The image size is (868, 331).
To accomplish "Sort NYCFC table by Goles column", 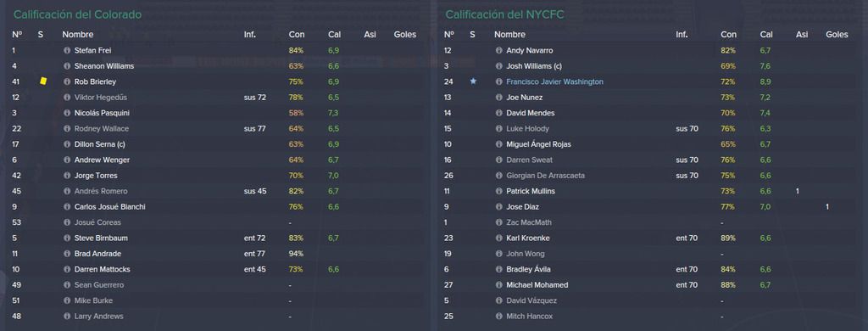I will [837, 35].
